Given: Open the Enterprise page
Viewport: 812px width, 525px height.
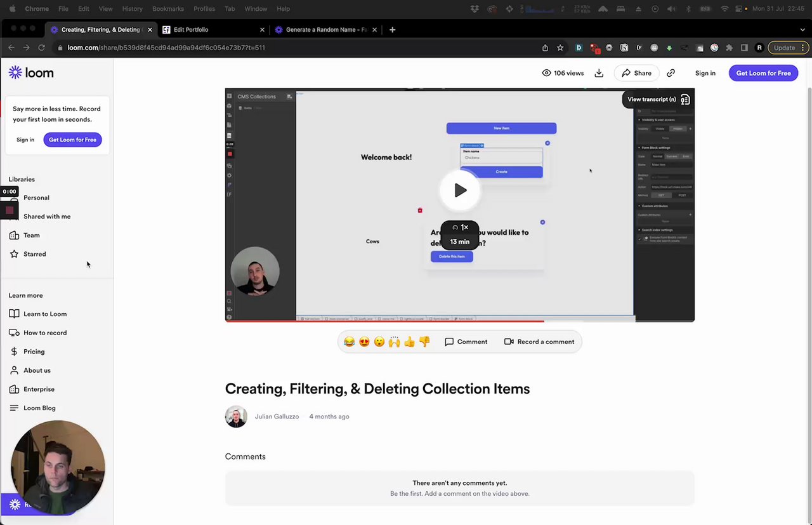Looking at the screenshot, I should (x=32, y=389).
